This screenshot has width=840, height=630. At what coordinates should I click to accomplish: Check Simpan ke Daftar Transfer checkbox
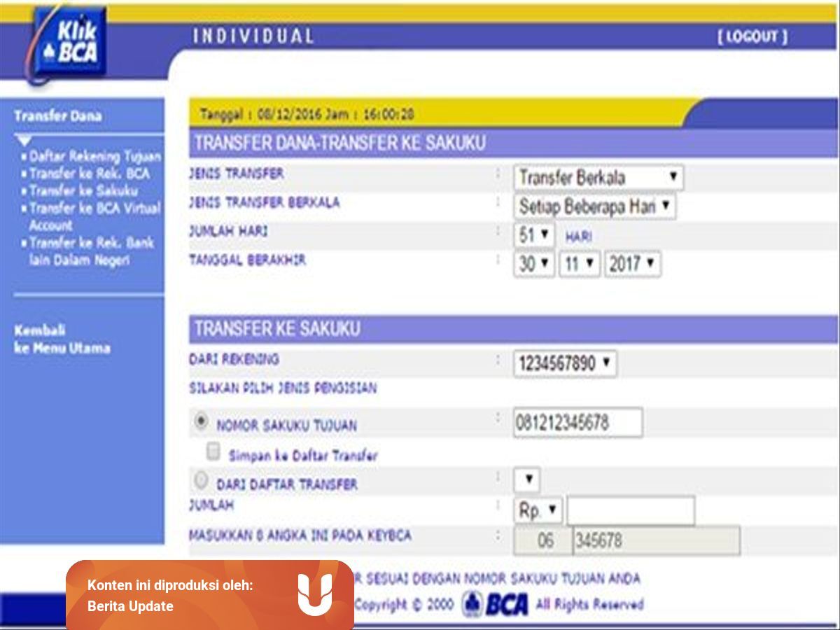pos(213,452)
